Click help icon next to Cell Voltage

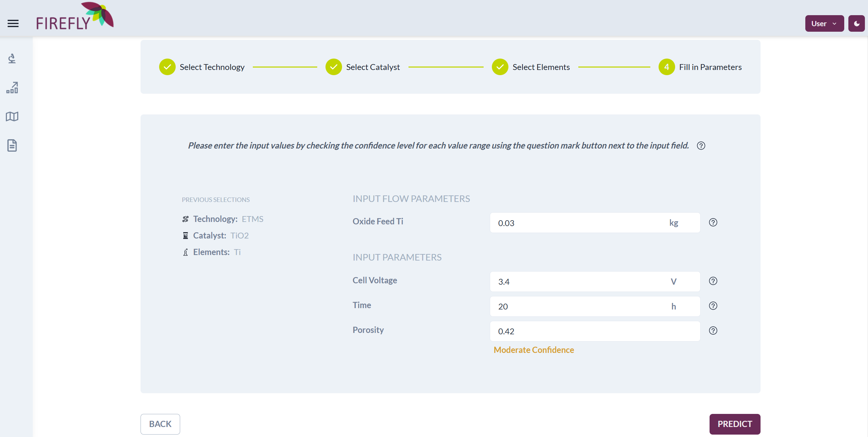pos(713,281)
